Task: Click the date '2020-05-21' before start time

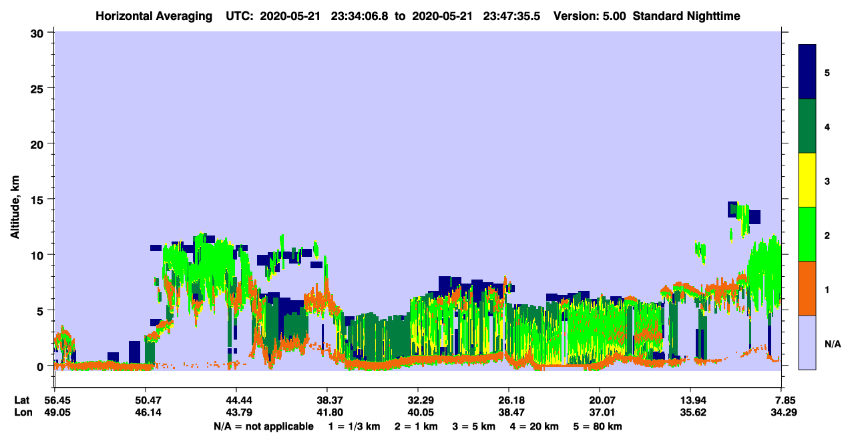Action: [290, 15]
